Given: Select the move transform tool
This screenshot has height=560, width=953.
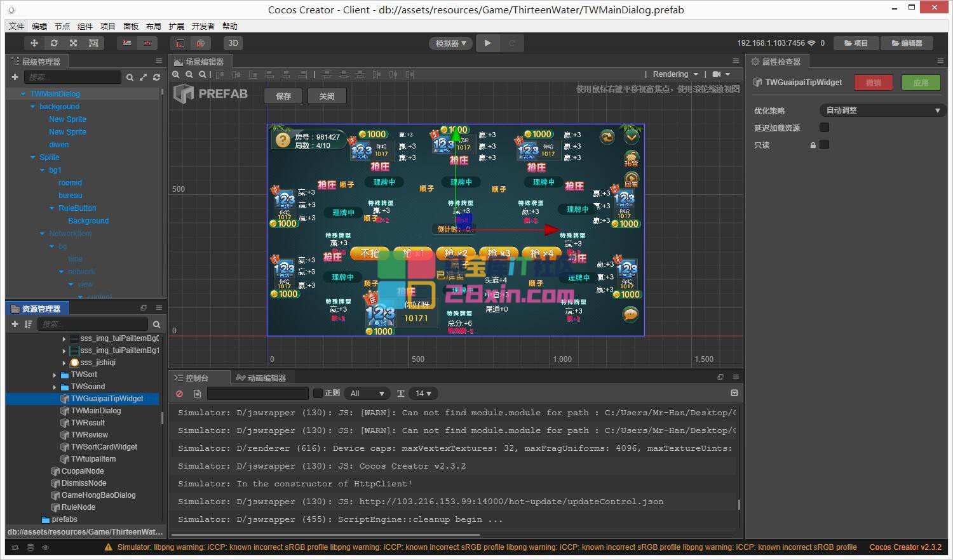Looking at the screenshot, I should 34,43.
